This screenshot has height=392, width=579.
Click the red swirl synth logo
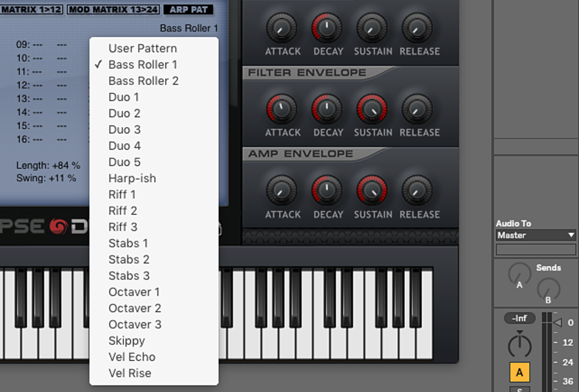click(59, 226)
